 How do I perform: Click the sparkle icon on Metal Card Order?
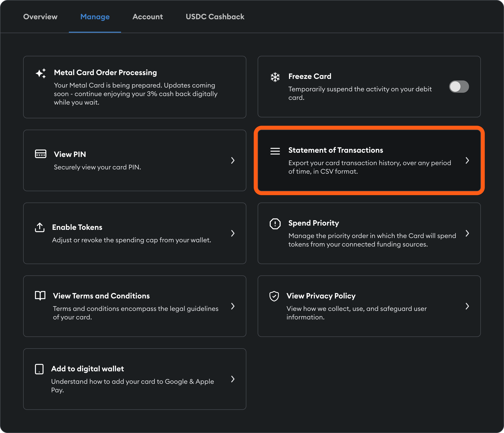(x=41, y=73)
